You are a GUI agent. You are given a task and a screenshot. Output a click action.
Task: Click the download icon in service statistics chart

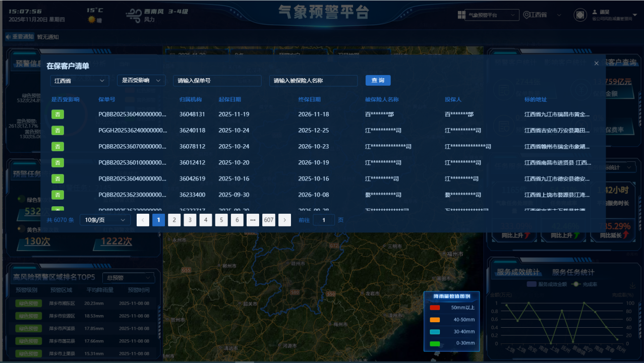[x=633, y=286]
